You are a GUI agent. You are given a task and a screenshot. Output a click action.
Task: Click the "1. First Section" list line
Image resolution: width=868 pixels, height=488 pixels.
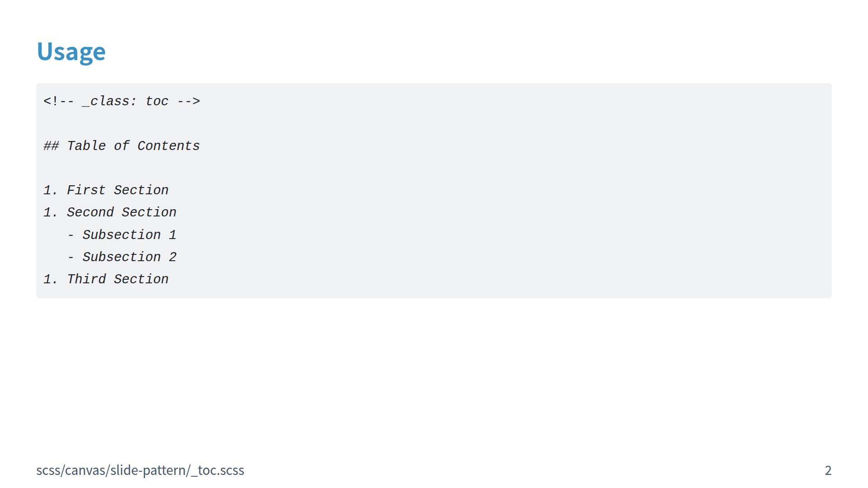point(106,190)
